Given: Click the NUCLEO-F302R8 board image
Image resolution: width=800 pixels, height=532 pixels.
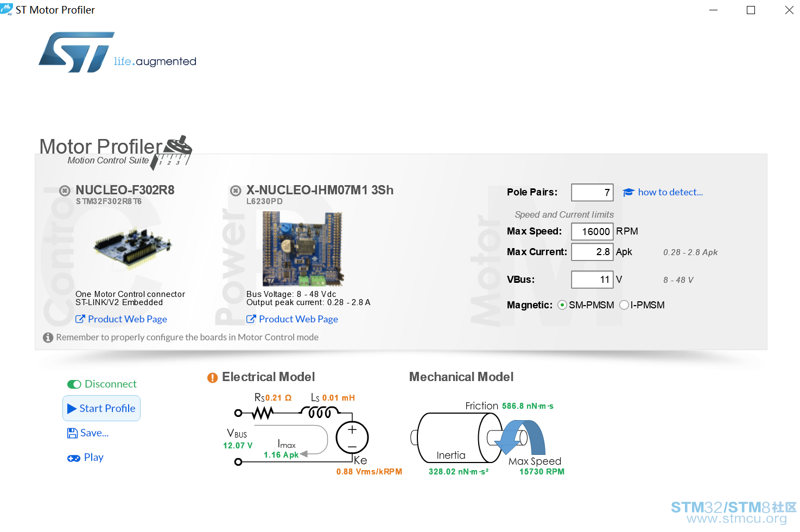Looking at the screenshot, I should (x=132, y=248).
